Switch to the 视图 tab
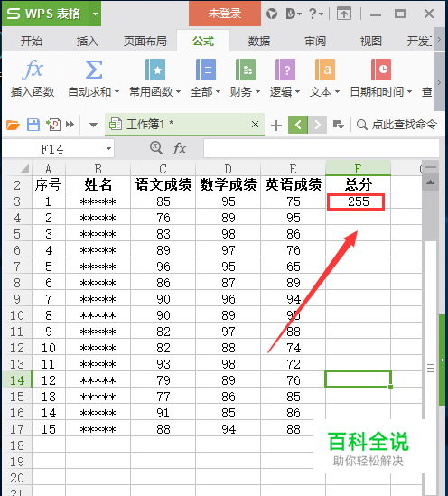The image size is (448, 496). point(370,42)
